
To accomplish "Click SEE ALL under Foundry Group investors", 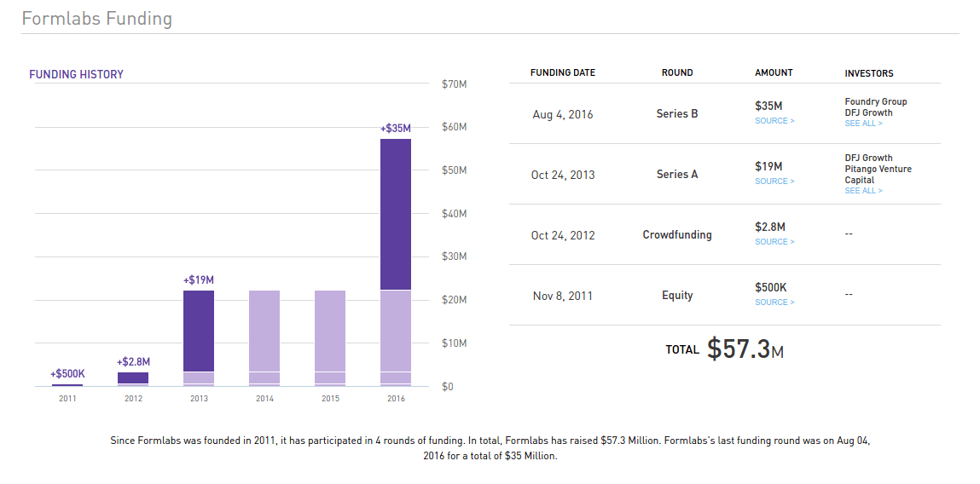I will coord(863,124).
